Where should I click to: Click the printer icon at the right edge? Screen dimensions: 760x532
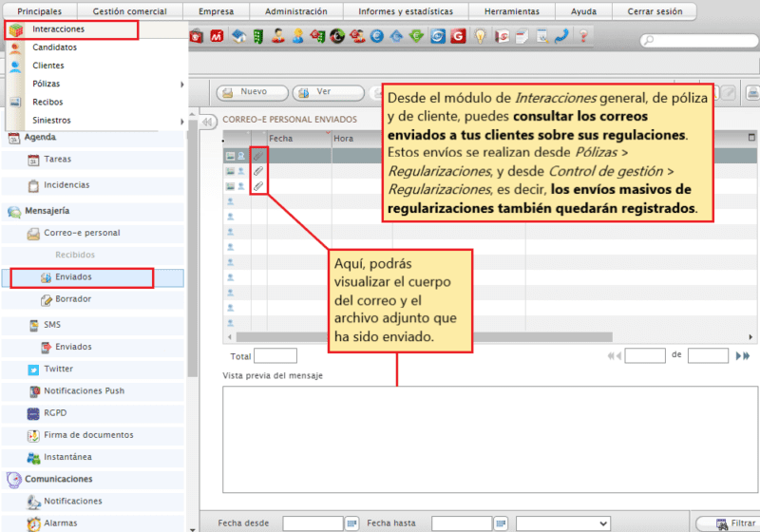(751, 92)
